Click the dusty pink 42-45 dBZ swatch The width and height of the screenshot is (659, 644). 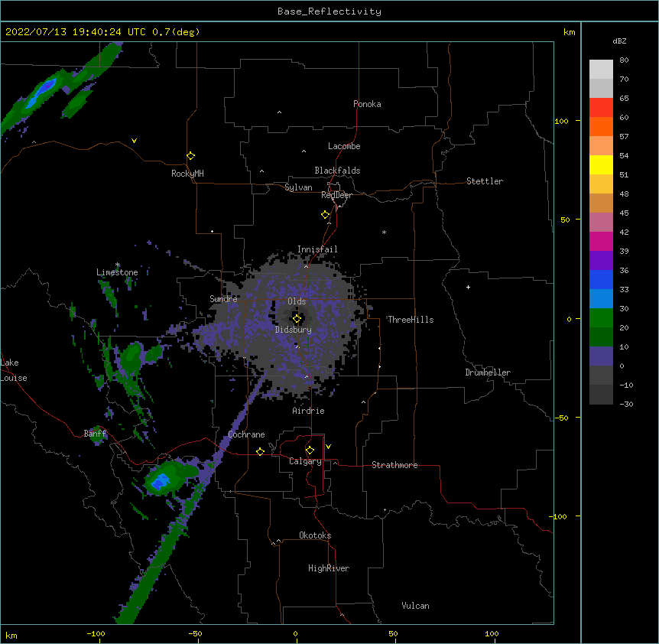click(x=601, y=223)
